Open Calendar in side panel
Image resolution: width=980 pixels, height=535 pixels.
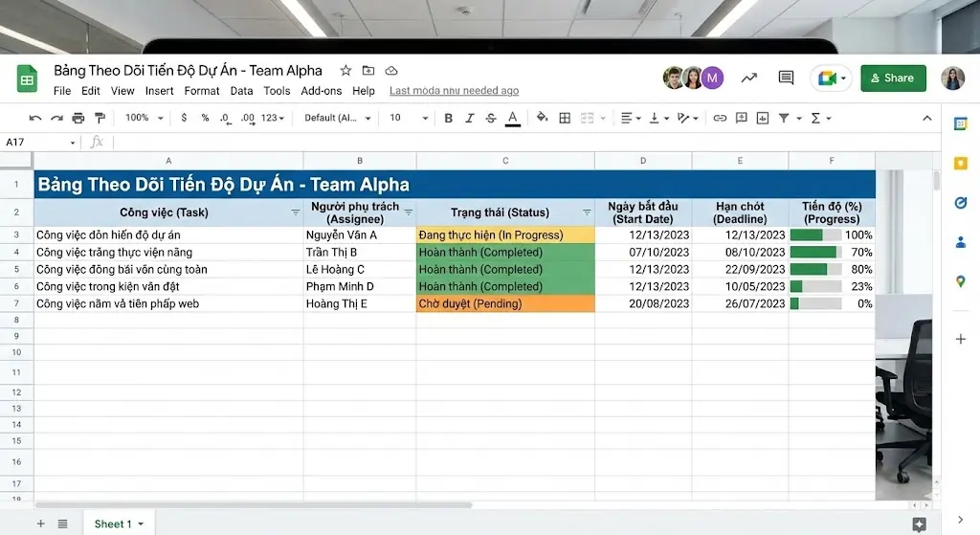click(x=961, y=123)
